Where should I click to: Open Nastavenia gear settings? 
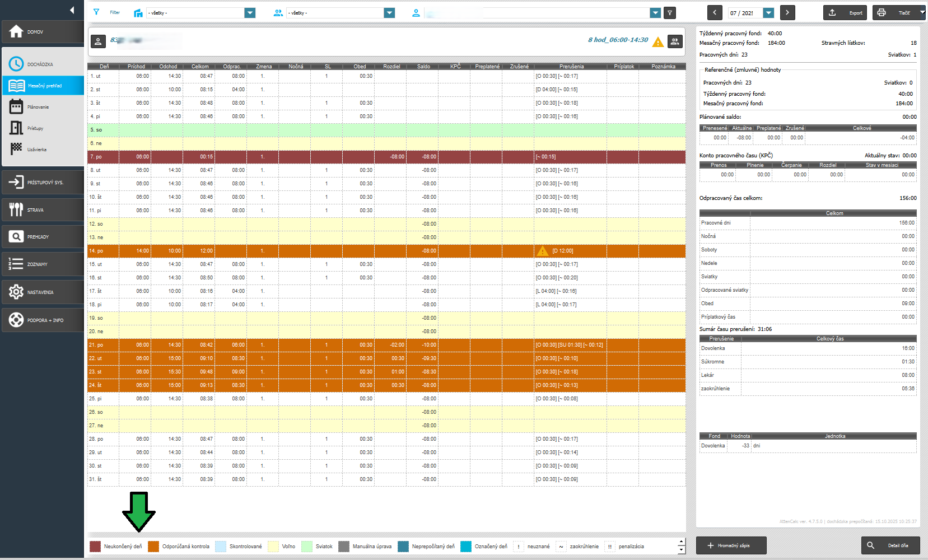(x=16, y=292)
